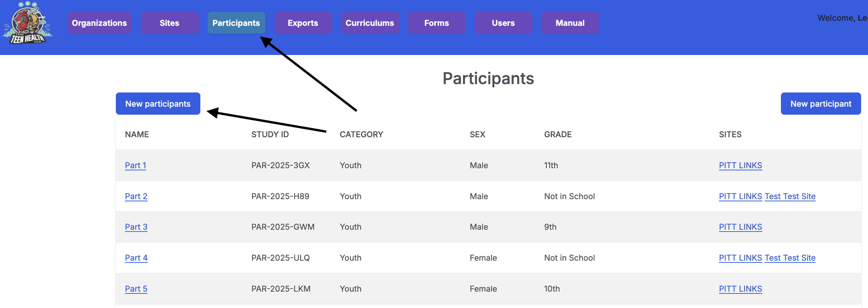The image size is (868, 308).
Task: Click the 10th grade cell
Action: [x=552, y=289]
